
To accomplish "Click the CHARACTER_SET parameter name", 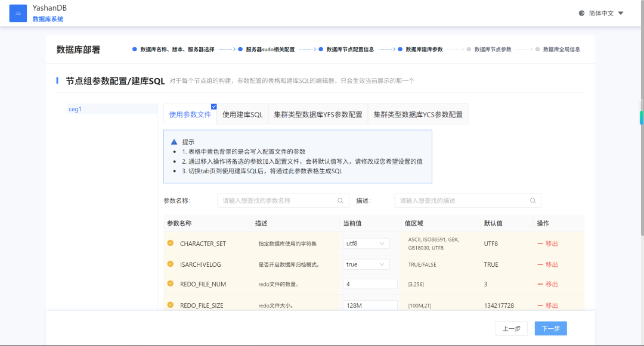I will 203,244.
